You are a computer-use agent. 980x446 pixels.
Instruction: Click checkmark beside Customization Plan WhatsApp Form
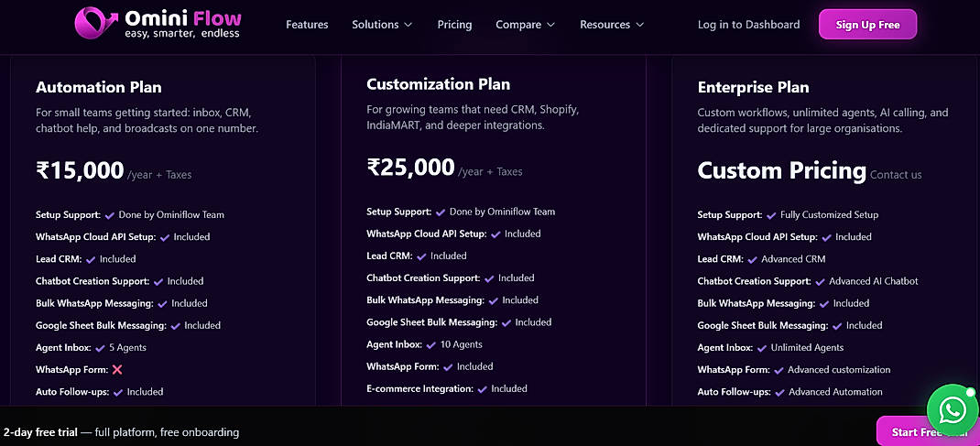tap(448, 366)
